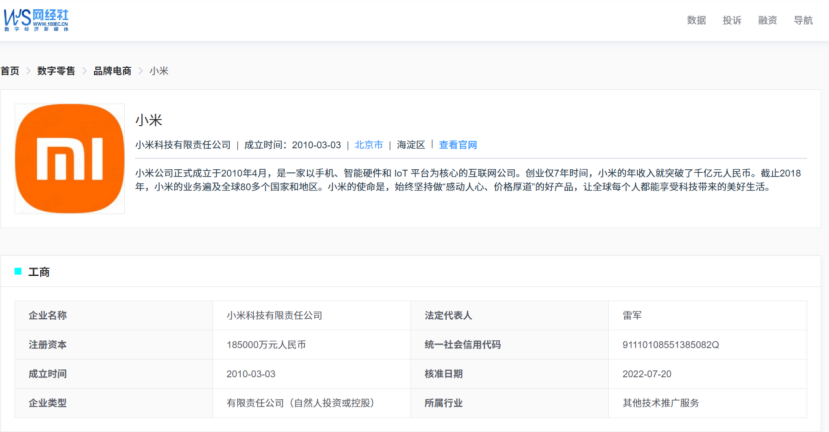This screenshot has height=432, width=829.
Task: Click the cyan square beside 工商
Action: coord(18,271)
